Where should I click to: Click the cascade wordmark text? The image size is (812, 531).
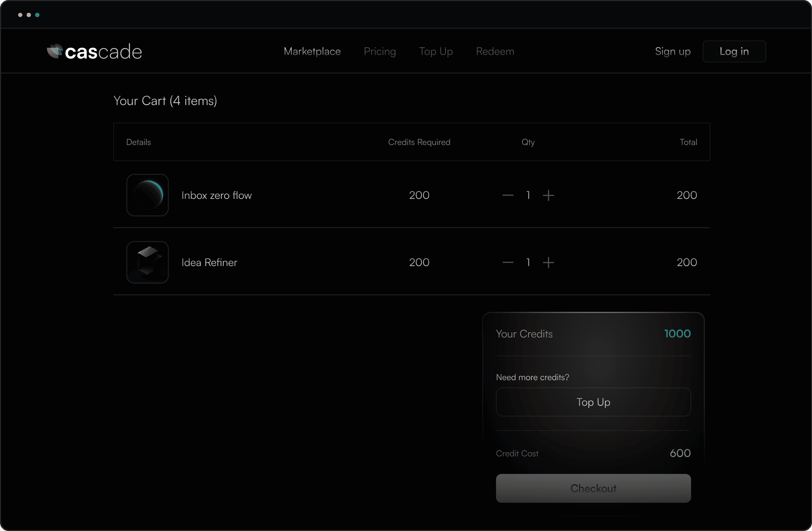[103, 52]
